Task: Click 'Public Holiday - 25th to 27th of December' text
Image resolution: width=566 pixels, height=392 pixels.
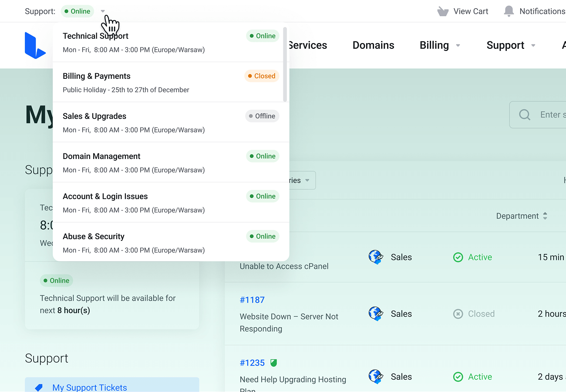Action: pos(126,90)
